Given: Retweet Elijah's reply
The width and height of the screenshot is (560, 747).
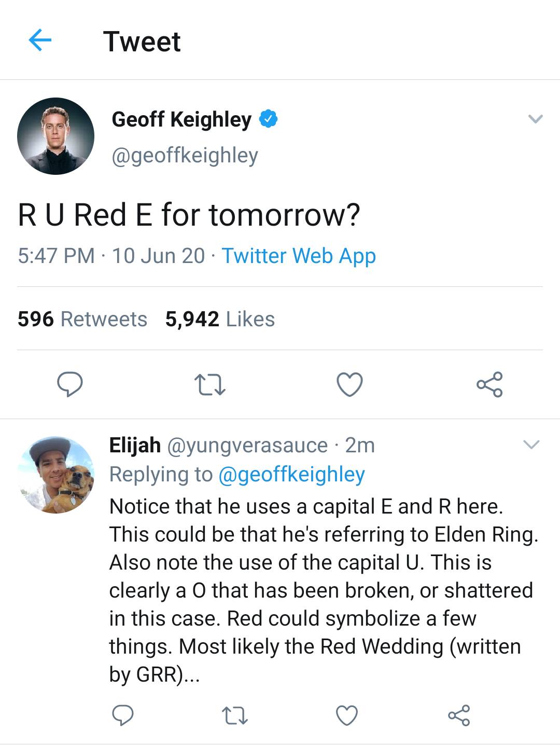Looking at the screenshot, I should (x=235, y=715).
